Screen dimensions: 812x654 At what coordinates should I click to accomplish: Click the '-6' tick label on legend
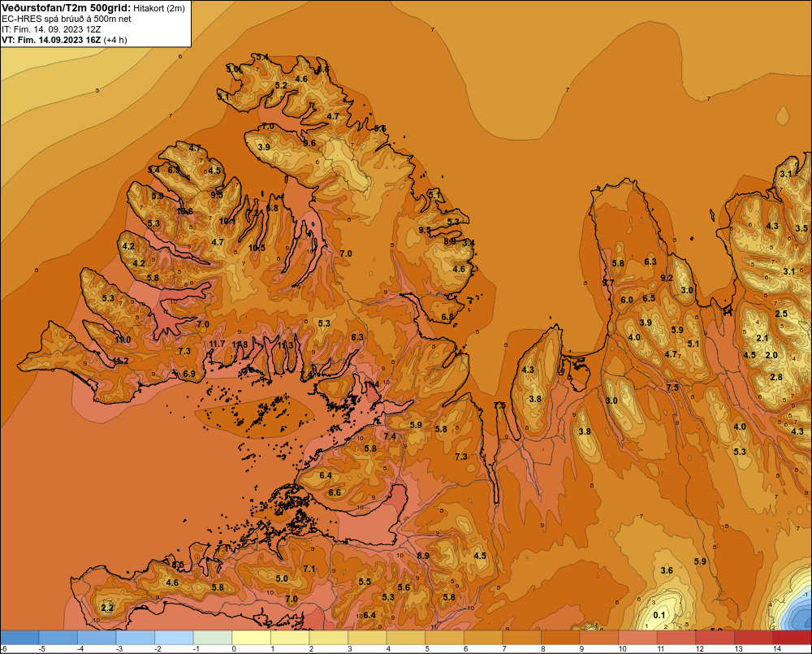[x=4, y=649]
